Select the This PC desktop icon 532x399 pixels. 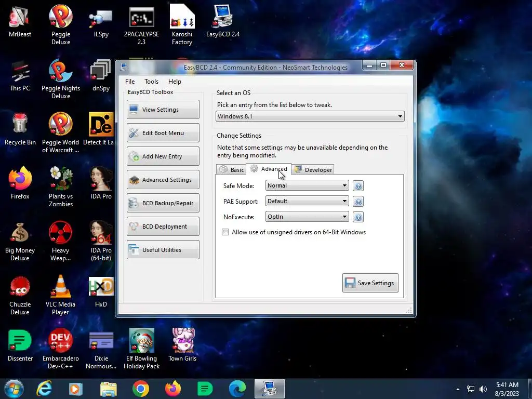[x=20, y=76]
